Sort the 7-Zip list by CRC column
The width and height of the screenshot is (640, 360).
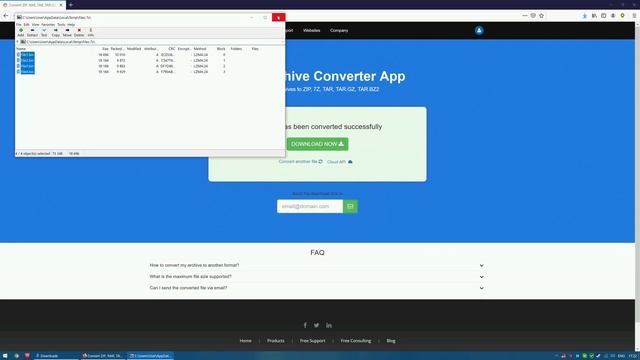[172, 49]
